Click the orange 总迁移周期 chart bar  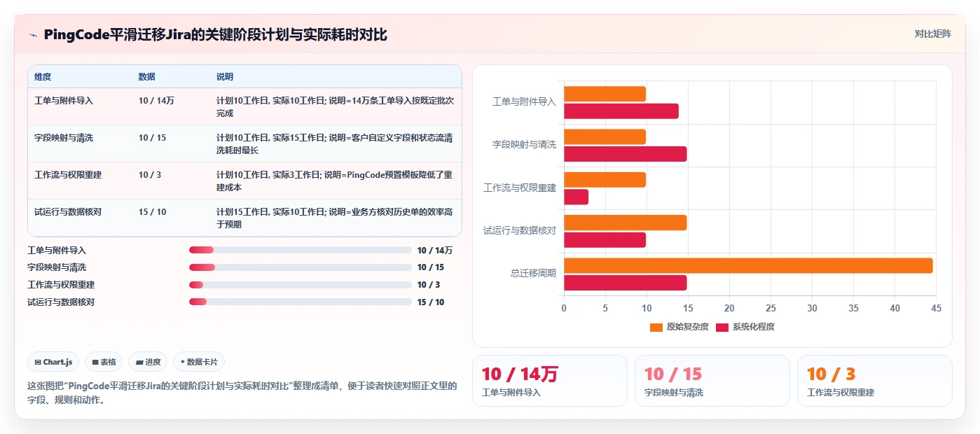coord(748,266)
